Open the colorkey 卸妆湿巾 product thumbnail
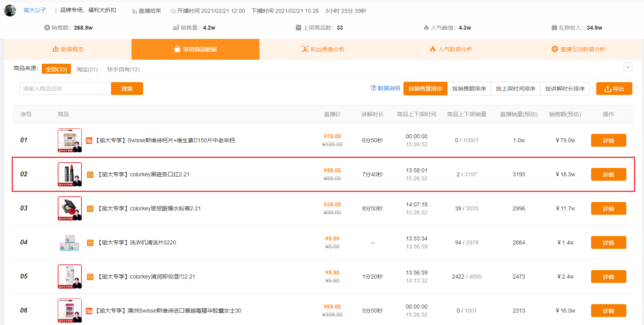 tap(70, 277)
